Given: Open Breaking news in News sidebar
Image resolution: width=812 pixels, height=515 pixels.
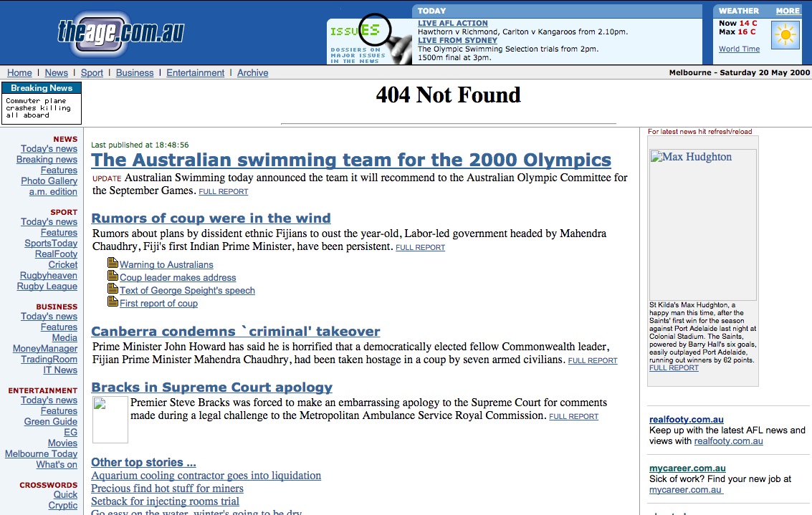Looking at the screenshot, I should pyautogui.click(x=47, y=160).
